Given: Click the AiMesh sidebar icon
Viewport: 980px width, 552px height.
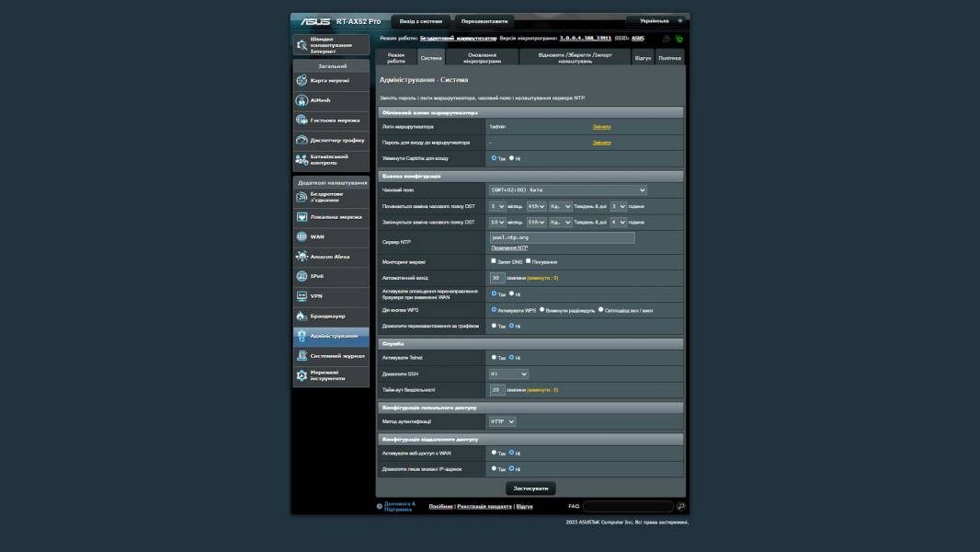Looking at the screenshot, I should point(302,100).
